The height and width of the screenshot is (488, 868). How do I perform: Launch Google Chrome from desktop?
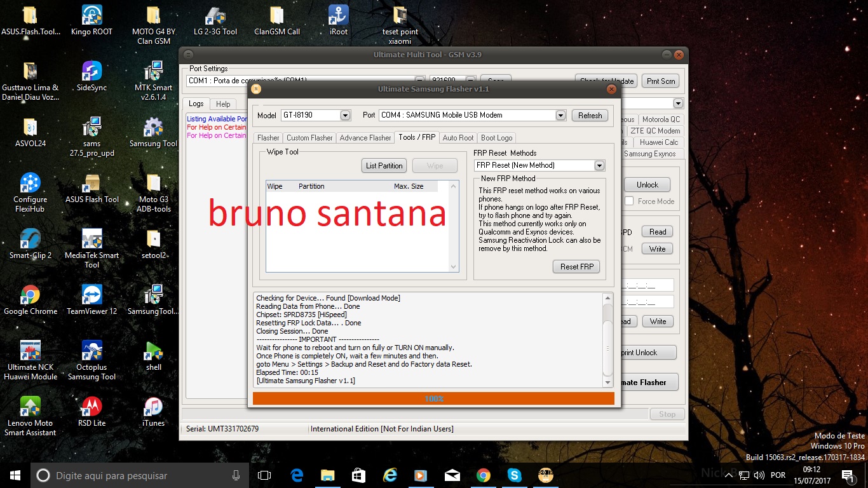point(30,301)
